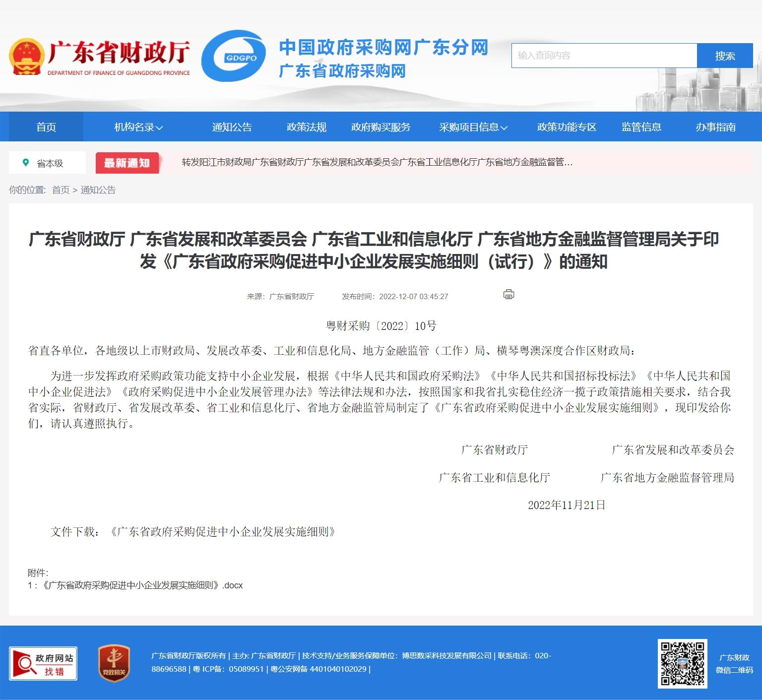
Task: Click the 广东省发展和改革委员会 signature text
Action: (x=673, y=450)
